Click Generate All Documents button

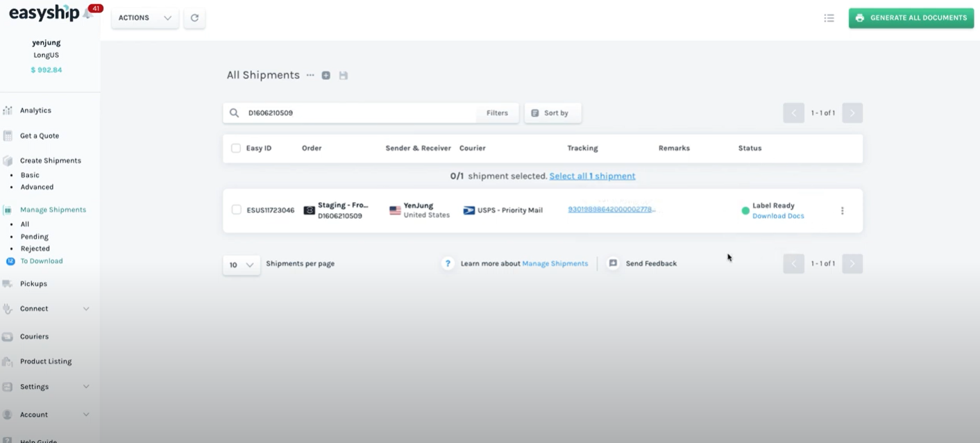click(x=911, y=18)
